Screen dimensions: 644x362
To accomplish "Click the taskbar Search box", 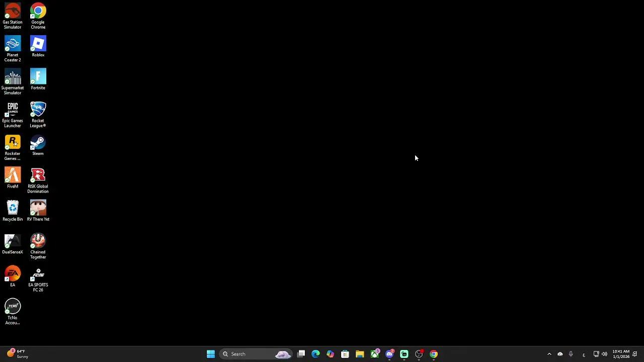I will 256,354.
